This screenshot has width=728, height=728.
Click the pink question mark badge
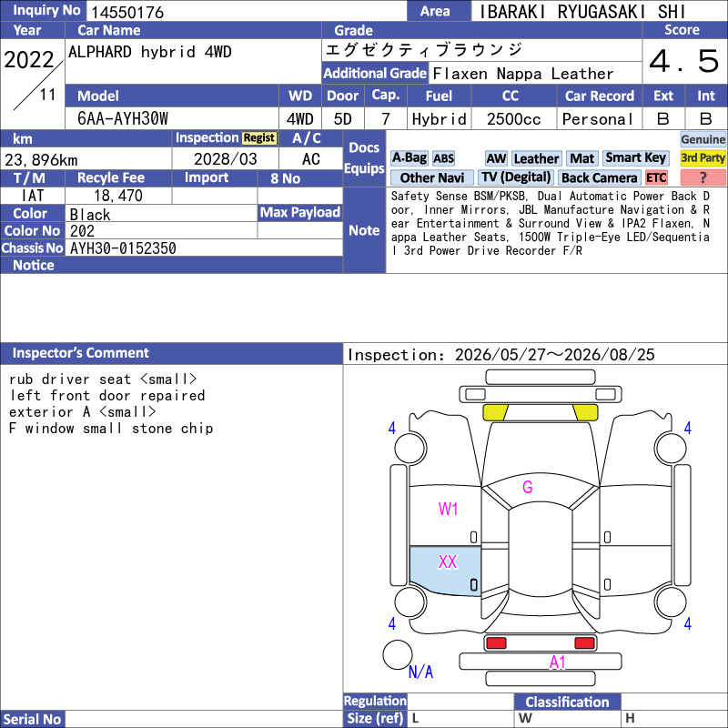tap(703, 177)
